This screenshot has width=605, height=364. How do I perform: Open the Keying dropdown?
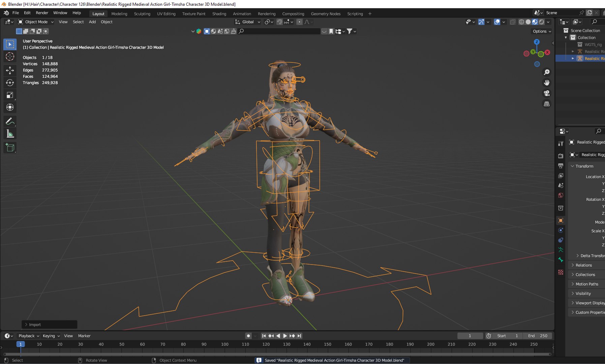tap(51, 336)
